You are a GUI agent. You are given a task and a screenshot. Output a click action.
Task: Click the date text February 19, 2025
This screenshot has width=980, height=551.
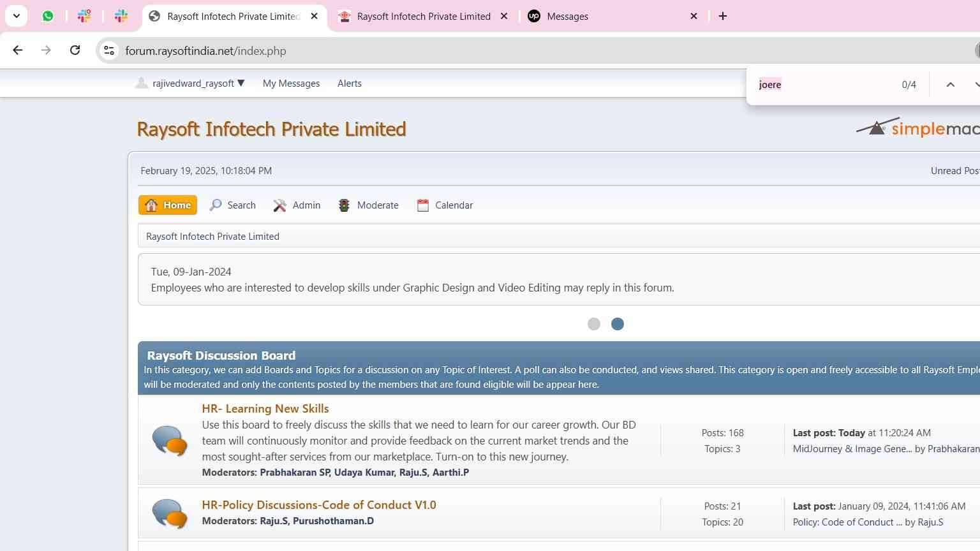206,171
